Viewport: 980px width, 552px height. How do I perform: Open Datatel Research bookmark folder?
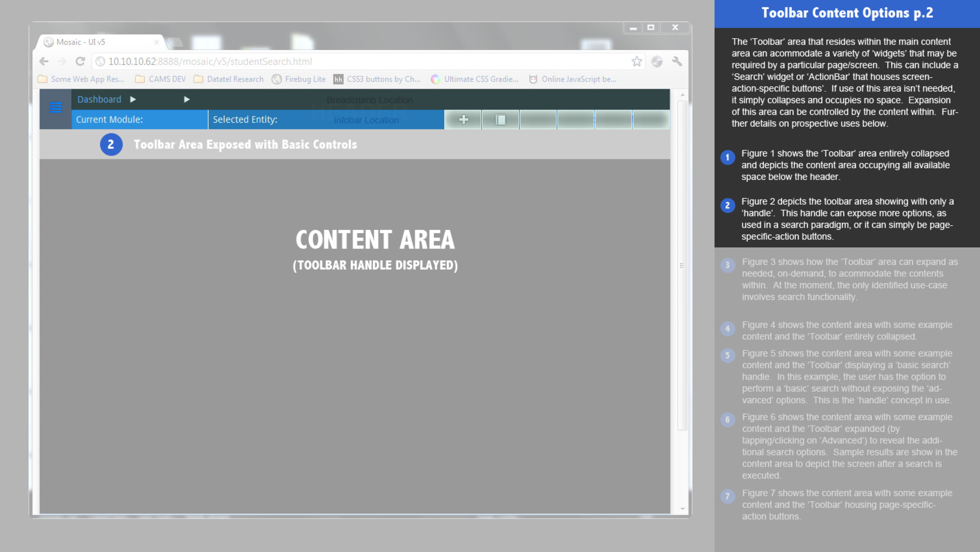(229, 79)
